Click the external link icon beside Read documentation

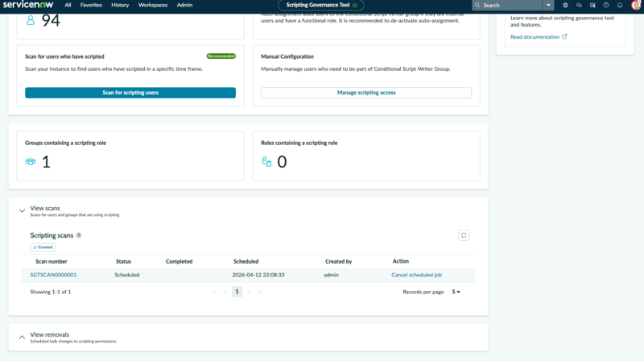[x=564, y=36]
